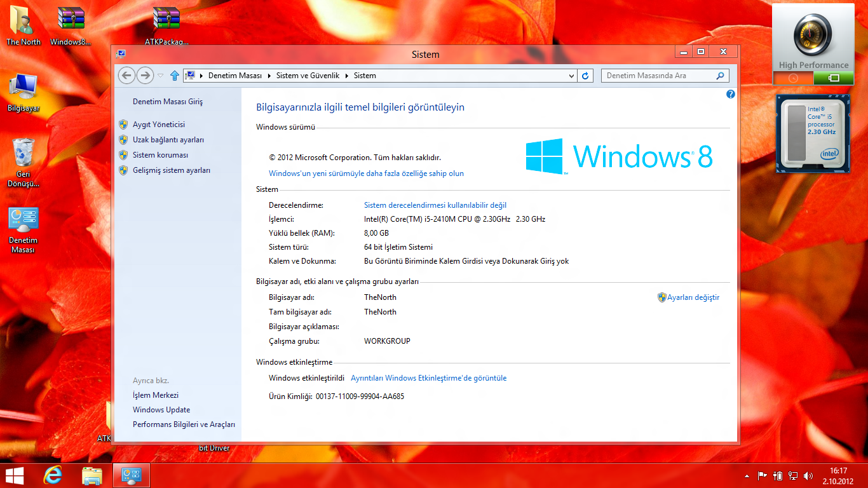This screenshot has width=868, height=488.
Task: Click the shield icon beside Sistem koruması
Action: 123,155
